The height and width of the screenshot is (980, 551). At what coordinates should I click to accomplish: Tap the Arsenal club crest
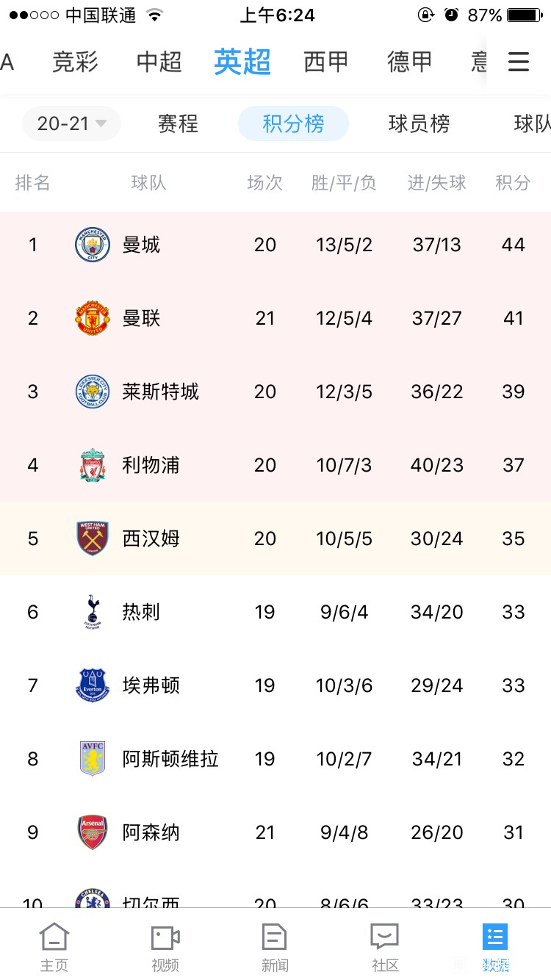coord(93,832)
